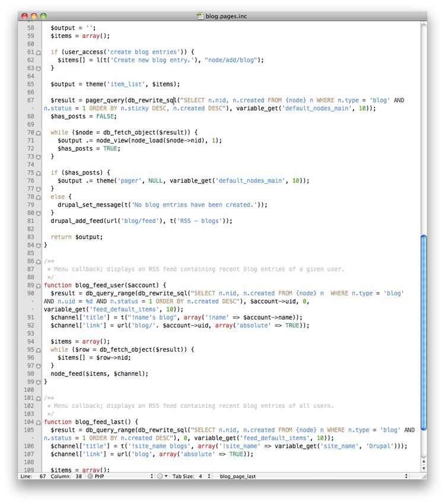
Task: Collapse the doc comment at line 101
Action: coord(39,398)
